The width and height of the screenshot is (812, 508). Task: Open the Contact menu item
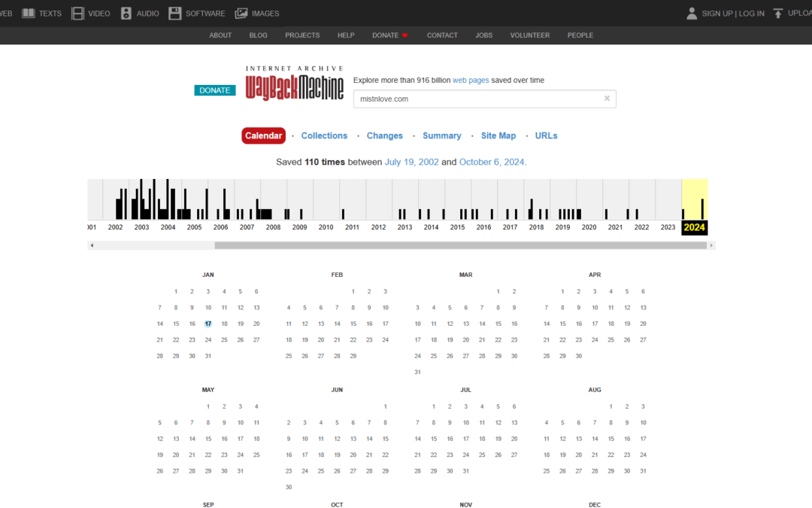pyautogui.click(x=442, y=35)
